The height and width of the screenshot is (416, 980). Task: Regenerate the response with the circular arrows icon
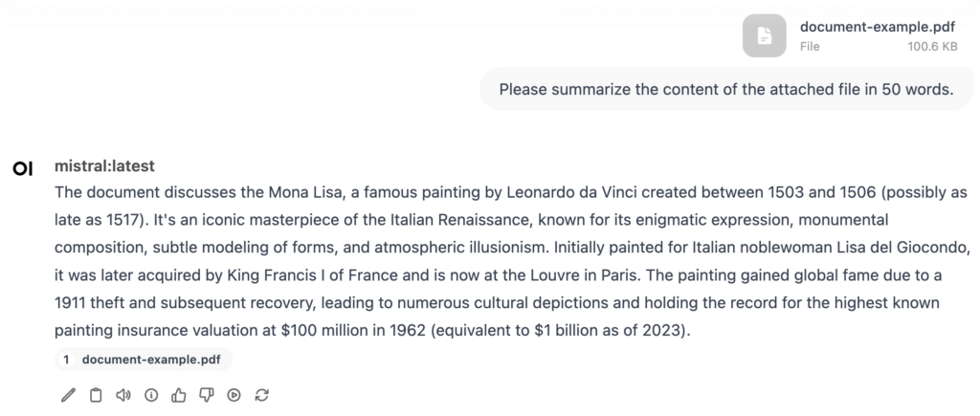point(261,395)
